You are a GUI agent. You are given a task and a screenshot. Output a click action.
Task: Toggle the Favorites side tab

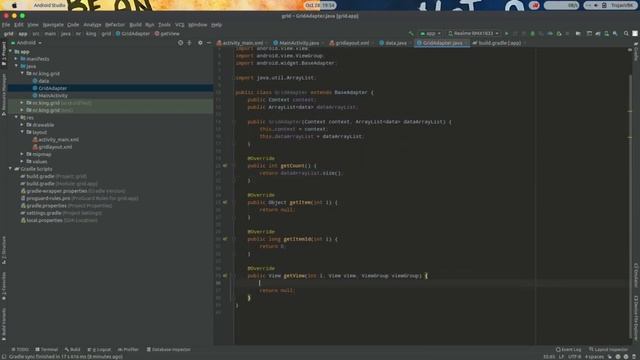4,286
